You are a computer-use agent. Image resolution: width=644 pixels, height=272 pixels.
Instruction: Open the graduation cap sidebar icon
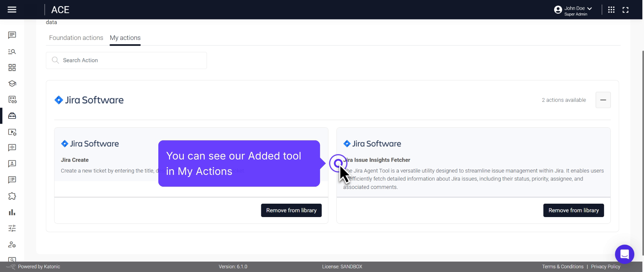(x=12, y=84)
